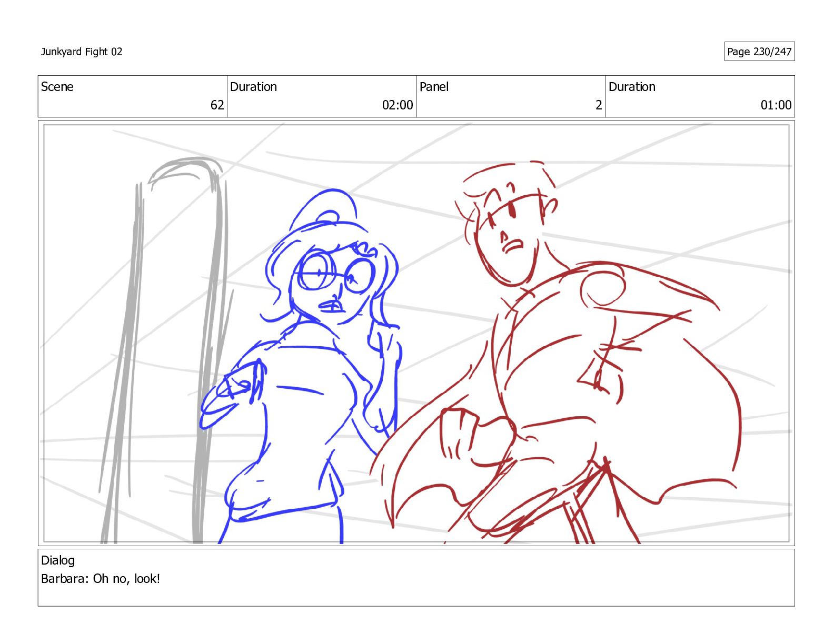Click the dialog line 'Barbara: Oh no, look!'
Viewport: 834px width, 644px height.
(x=101, y=579)
